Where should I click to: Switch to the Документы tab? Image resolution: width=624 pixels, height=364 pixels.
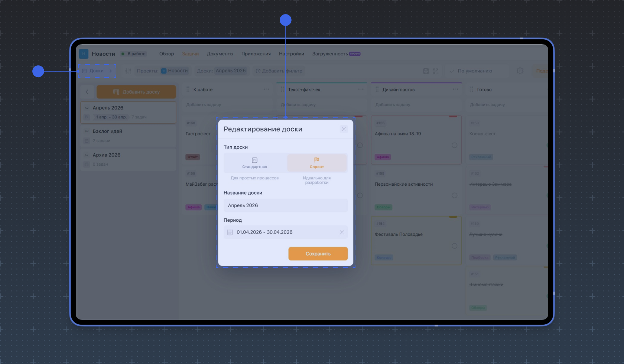tap(220, 54)
